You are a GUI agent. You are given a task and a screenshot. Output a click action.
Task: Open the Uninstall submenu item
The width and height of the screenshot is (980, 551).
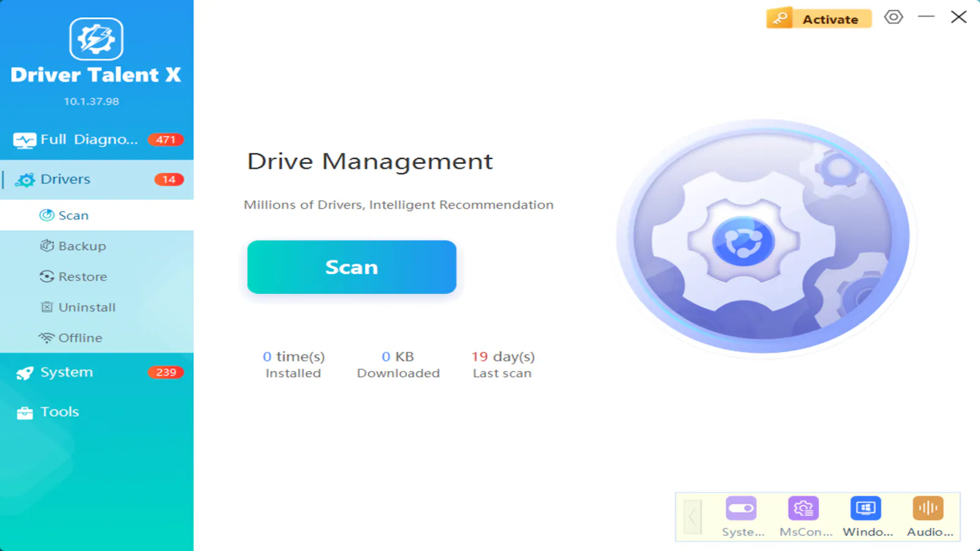[97, 307]
